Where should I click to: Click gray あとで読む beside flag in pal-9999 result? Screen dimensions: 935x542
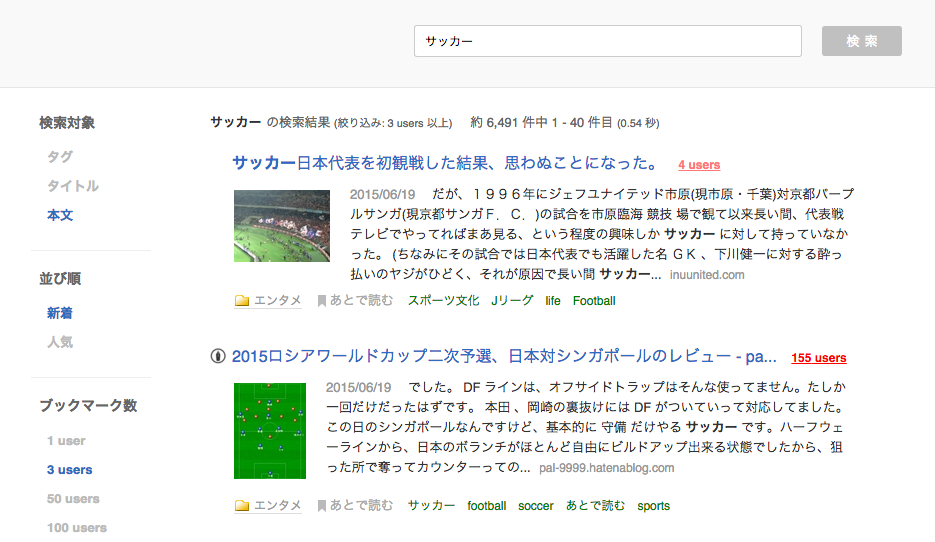(361, 506)
